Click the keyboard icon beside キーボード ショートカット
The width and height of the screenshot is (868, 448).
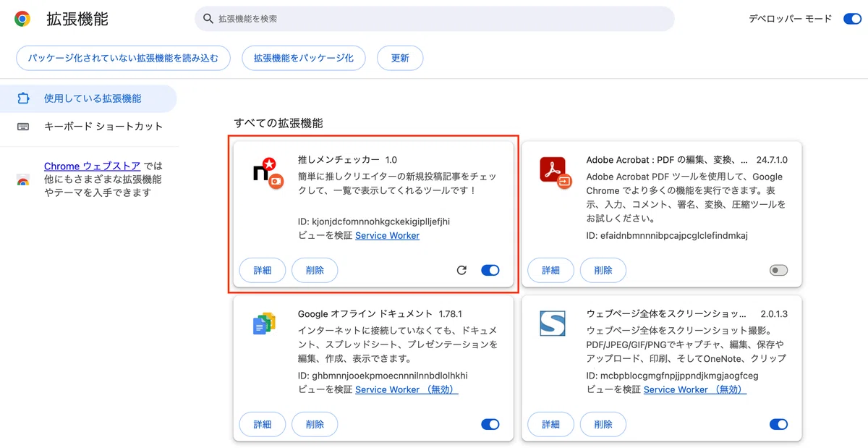pyautogui.click(x=23, y=127)
